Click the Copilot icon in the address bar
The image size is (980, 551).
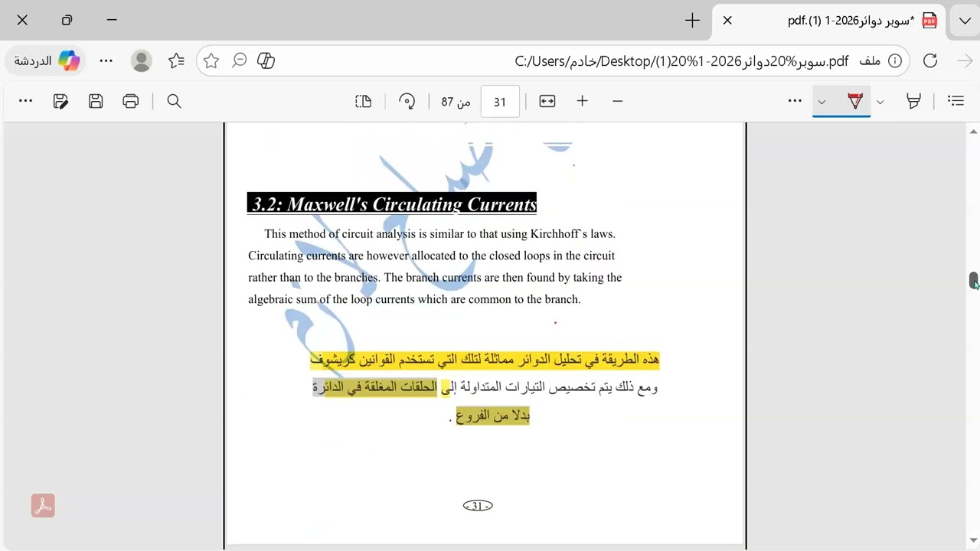[266, 60]
